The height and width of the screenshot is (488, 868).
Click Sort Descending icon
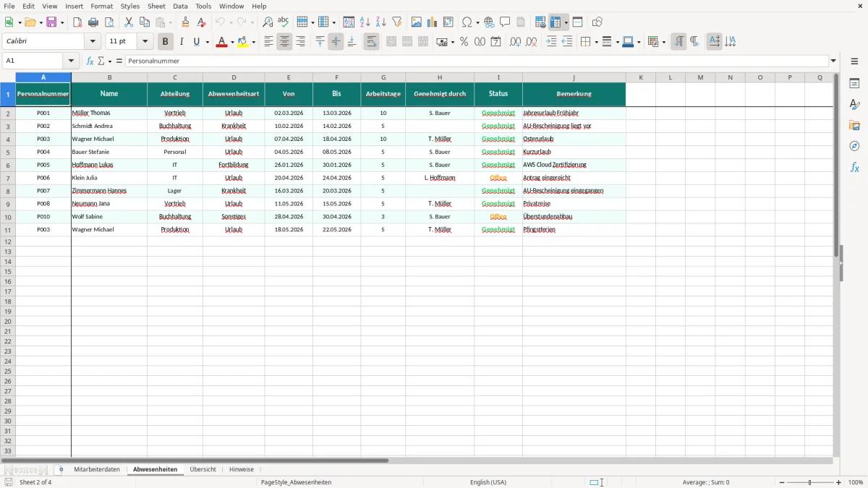[x=381, y=22]
